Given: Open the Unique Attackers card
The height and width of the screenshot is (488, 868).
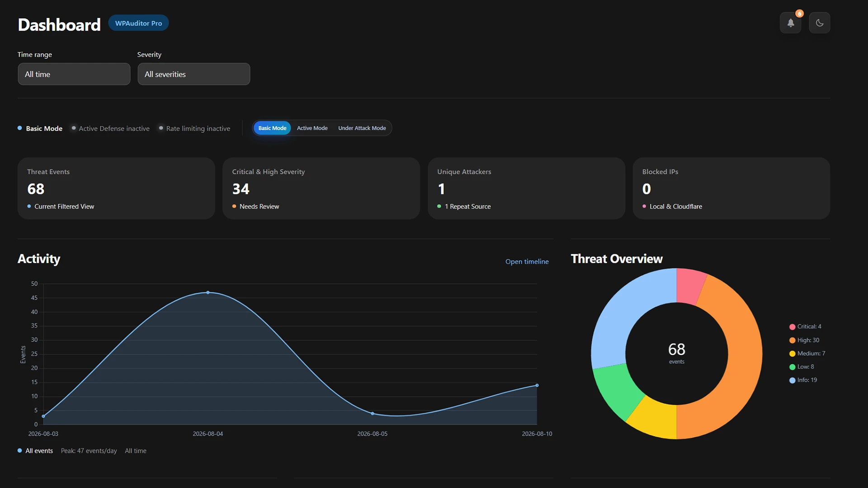Looking at the screenshot, I should [526, 188].
